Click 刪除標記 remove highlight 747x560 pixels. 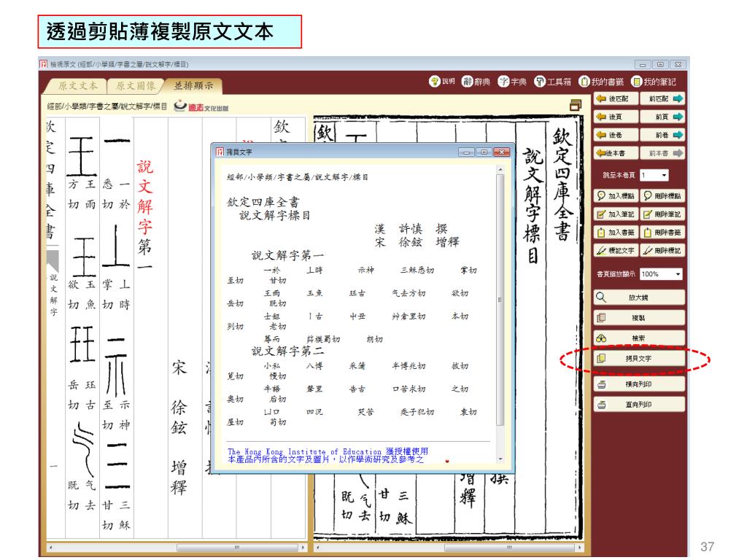click(x=662, y=251)
